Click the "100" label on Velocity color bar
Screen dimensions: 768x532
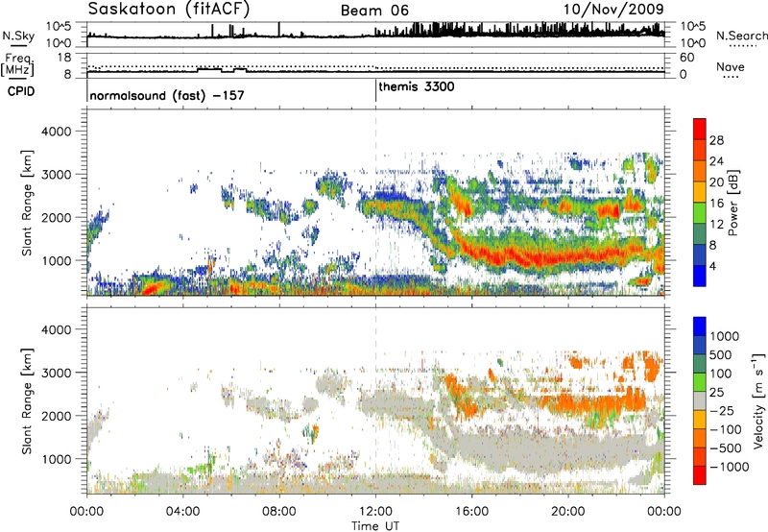[722, 374]
